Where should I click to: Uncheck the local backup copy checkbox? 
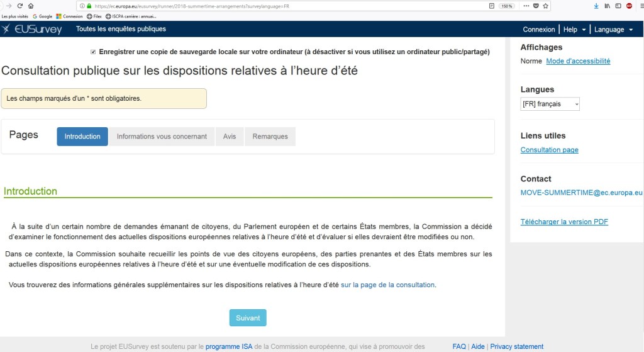pos(93,52)
